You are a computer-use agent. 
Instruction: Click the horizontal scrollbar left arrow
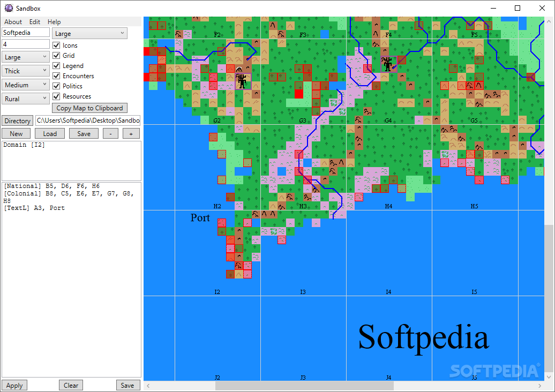tap(148, 386)
